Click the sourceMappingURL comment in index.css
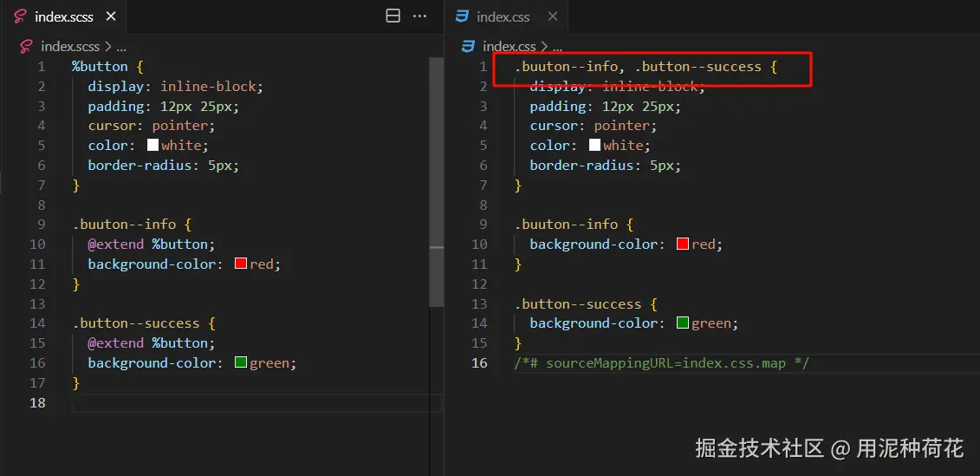The image size is (980, 476). pos(662,362)
